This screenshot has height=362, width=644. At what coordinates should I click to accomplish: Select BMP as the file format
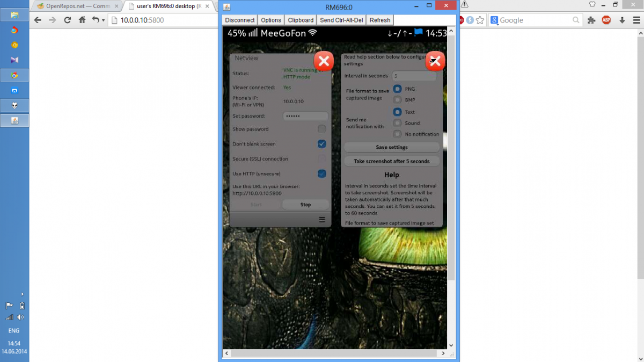[398, 100]
